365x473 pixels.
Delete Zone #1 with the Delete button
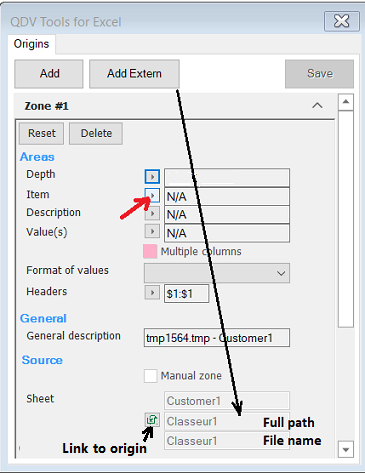click(96, 133)
